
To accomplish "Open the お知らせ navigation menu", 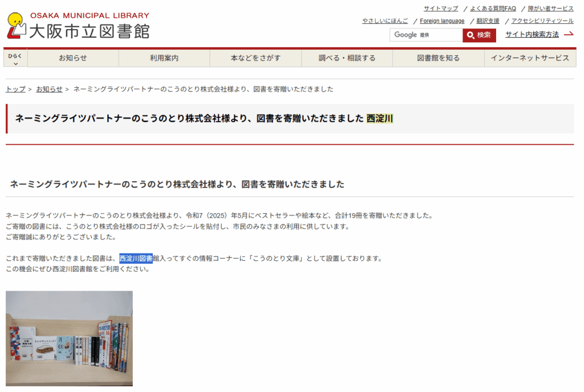I will (73, 58).
